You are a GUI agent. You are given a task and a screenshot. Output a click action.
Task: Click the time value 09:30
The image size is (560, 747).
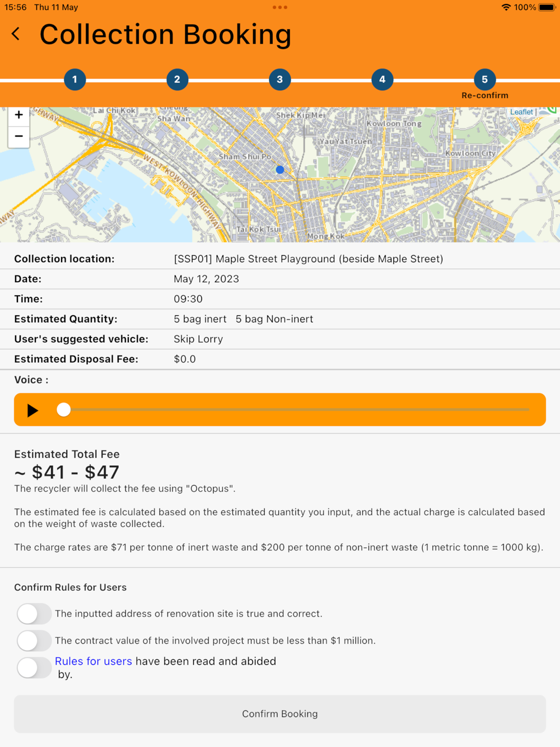(188, 299)
